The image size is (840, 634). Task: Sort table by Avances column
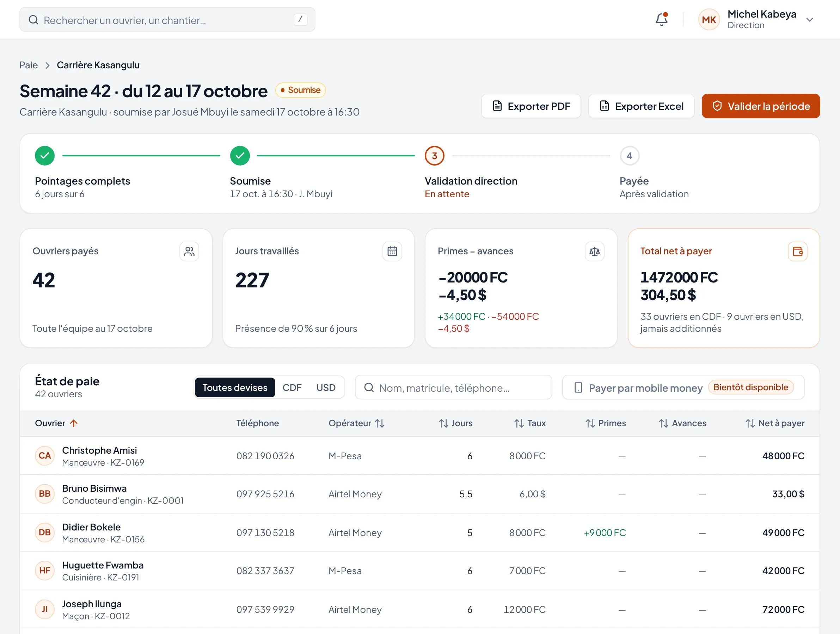coord(682,423)
